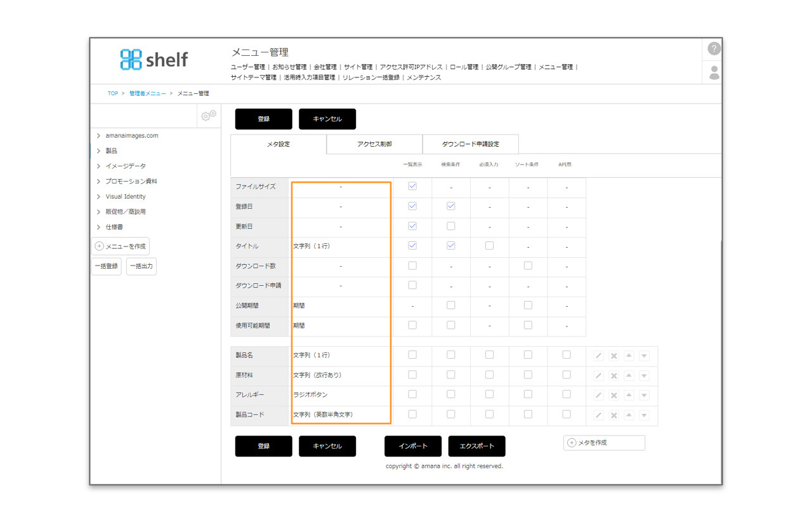This screenshot has width=812, height=508.
Task: Move 製品名 row up
Action: click(629, 356)
